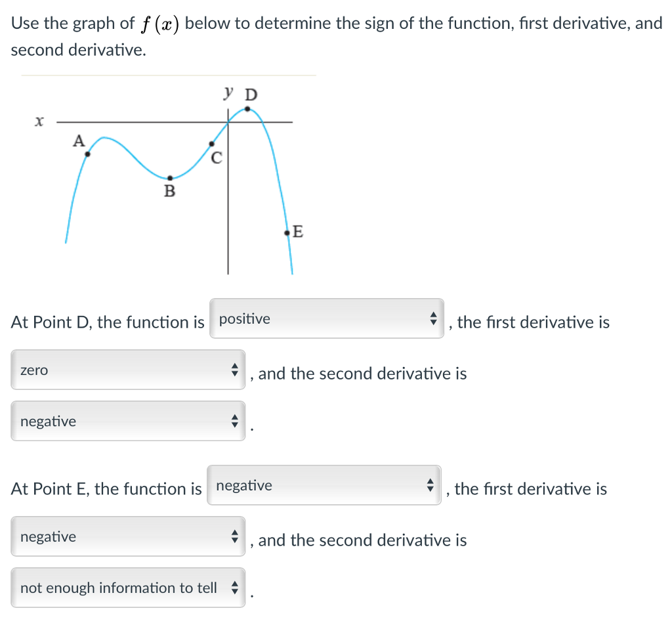Open the "not enough information to tell" dropdown

tap(128, 588)
